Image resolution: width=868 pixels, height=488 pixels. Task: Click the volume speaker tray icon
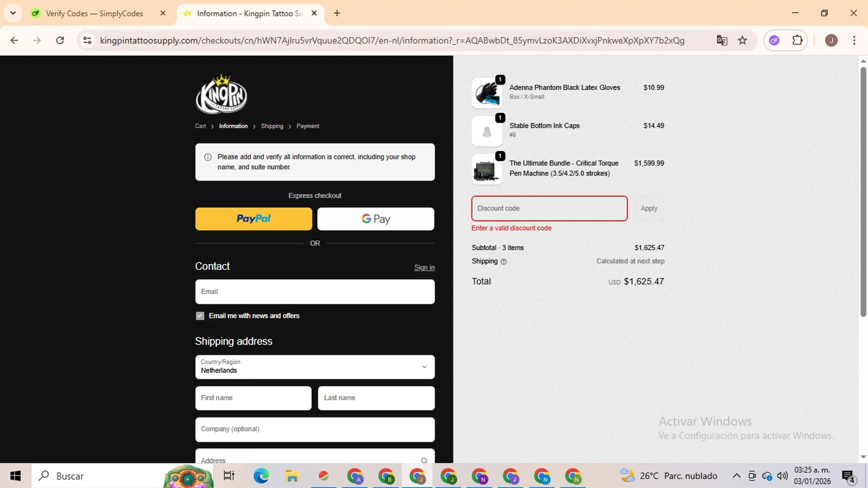pyautogui.click(x=782, y=476)
